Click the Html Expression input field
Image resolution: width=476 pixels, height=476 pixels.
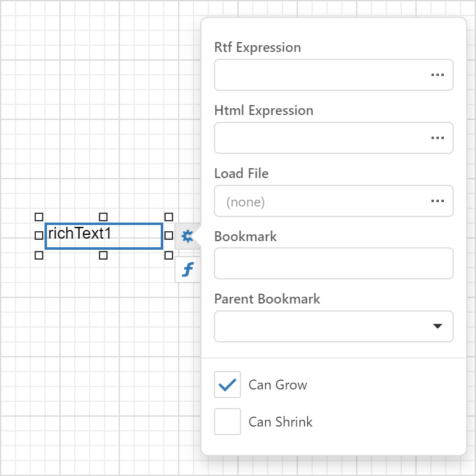[x=318, y=138]
